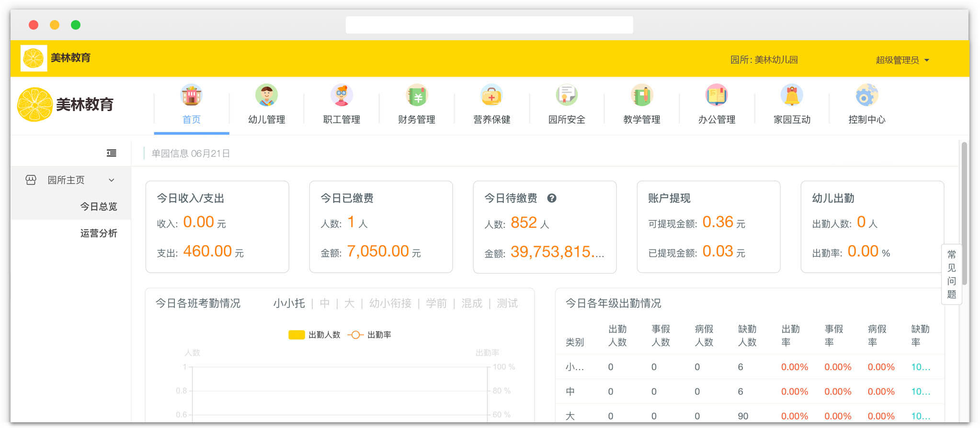Click the 中 row label in table
Image resolution: width=980 pixels, height=428 pixels.
(570, 392)
